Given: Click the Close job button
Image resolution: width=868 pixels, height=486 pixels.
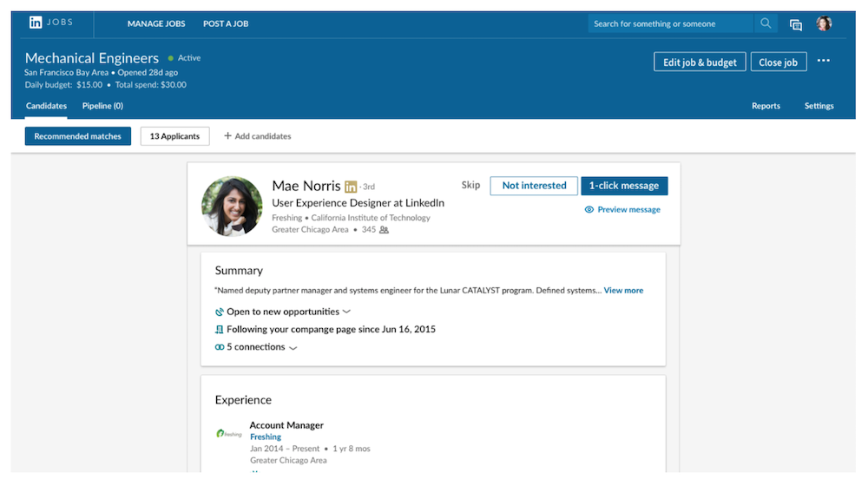Looking at the screenshot, I should click(x=779, y=62).
